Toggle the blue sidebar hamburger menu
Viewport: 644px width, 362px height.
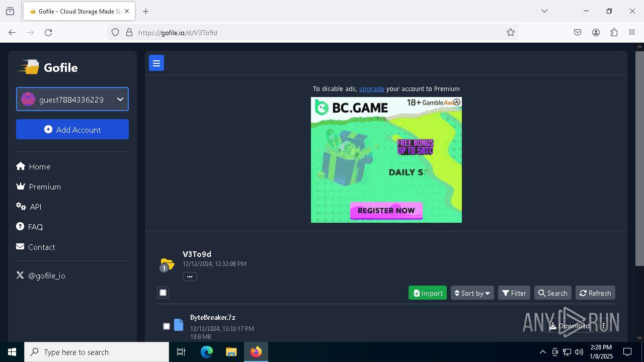pyautogui.click(x=156, y=63)
